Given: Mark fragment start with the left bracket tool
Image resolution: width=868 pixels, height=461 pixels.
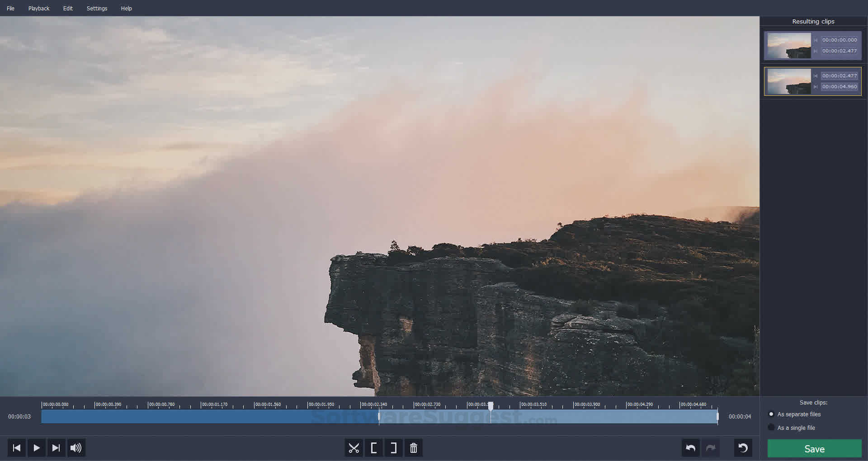Looking at the screenshot, I should coord(374,448).
